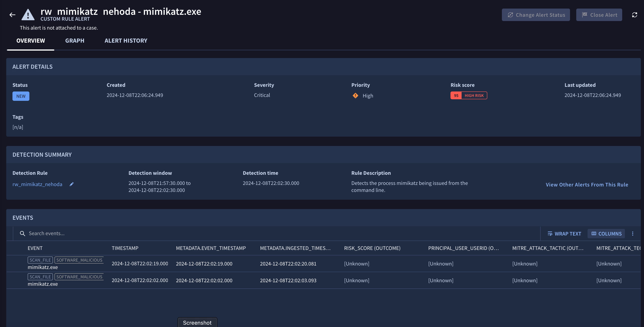Click the NEW status badge

[21, 96]
